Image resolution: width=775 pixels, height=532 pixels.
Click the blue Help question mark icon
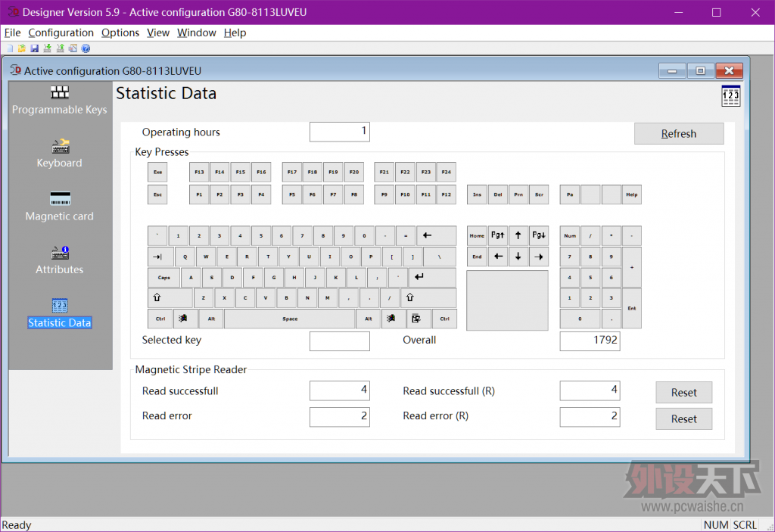(x=86, y=48)
